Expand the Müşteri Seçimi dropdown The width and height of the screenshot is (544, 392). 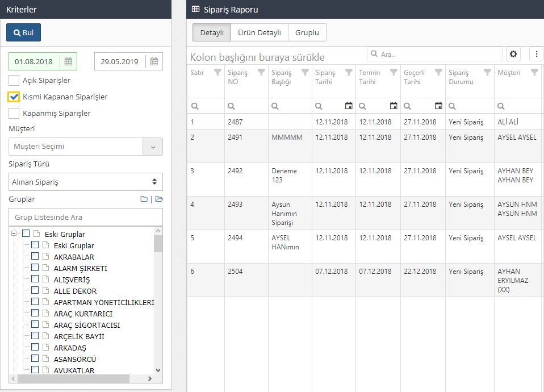152,147
